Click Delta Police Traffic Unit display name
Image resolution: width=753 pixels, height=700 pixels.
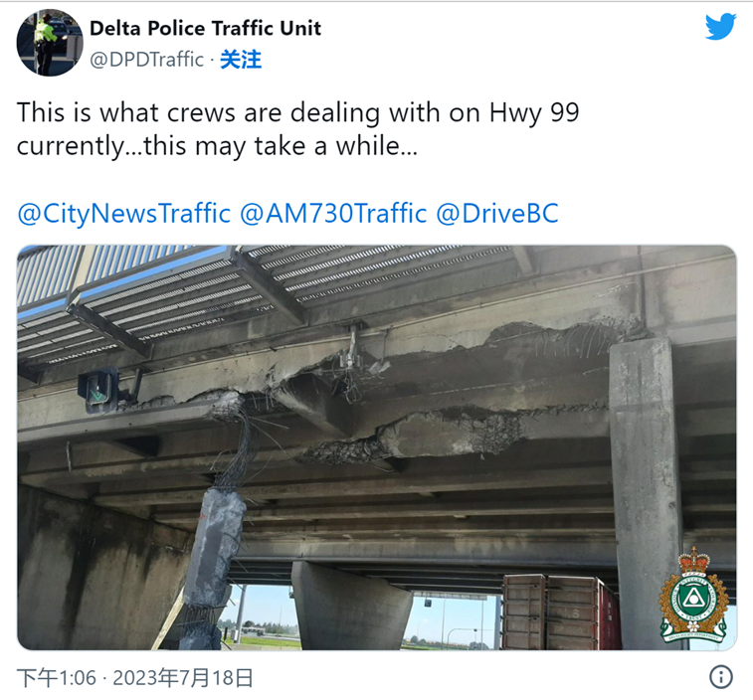click(205, 28)
